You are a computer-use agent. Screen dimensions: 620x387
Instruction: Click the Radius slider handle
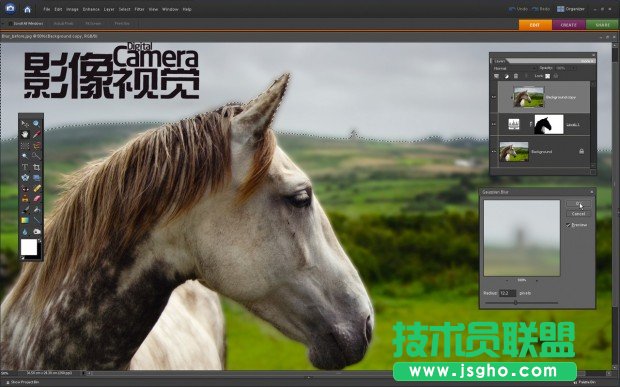(516, 302)
